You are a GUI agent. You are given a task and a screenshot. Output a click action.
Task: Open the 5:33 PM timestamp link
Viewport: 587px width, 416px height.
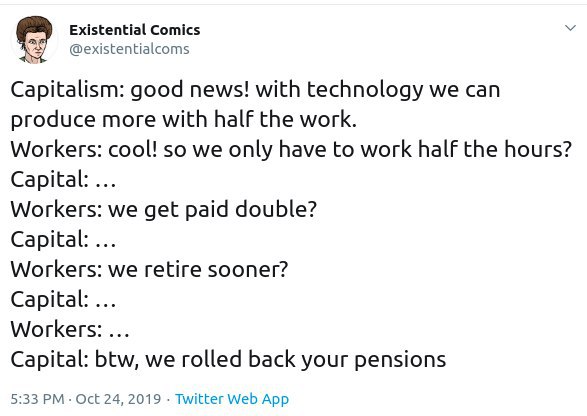[37, 399]
